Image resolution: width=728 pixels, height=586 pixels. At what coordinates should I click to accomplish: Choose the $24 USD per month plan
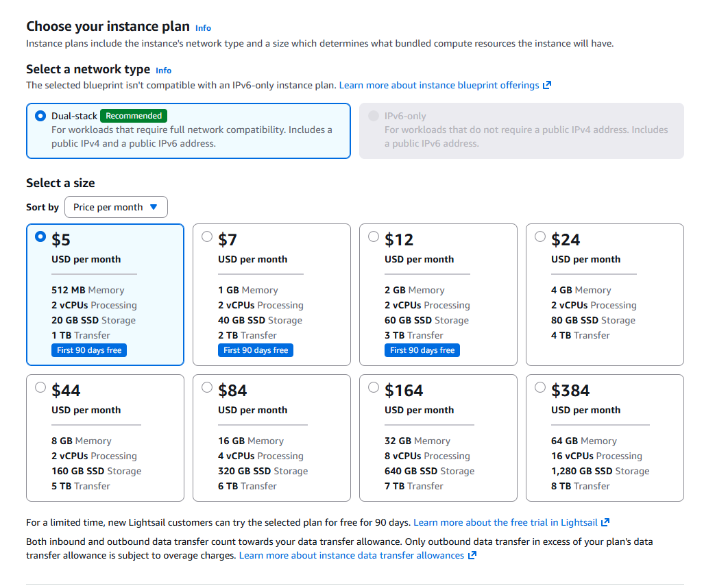tap(540, 237)
